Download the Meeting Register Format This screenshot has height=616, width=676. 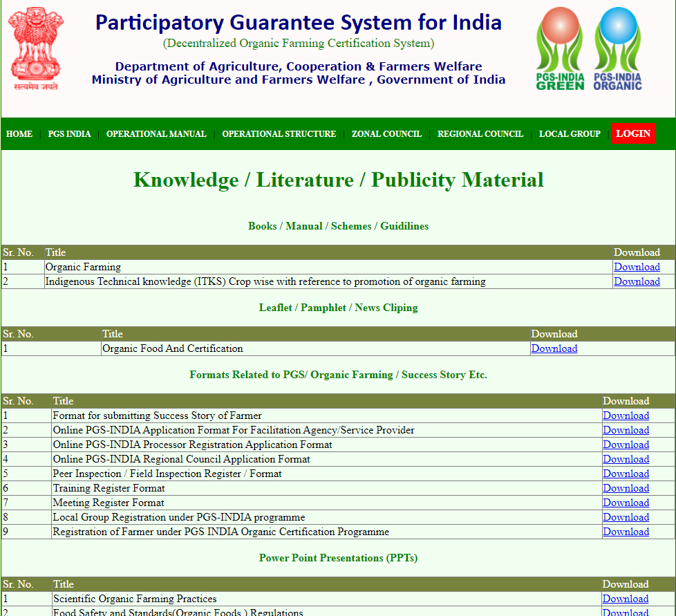[626, 503]
